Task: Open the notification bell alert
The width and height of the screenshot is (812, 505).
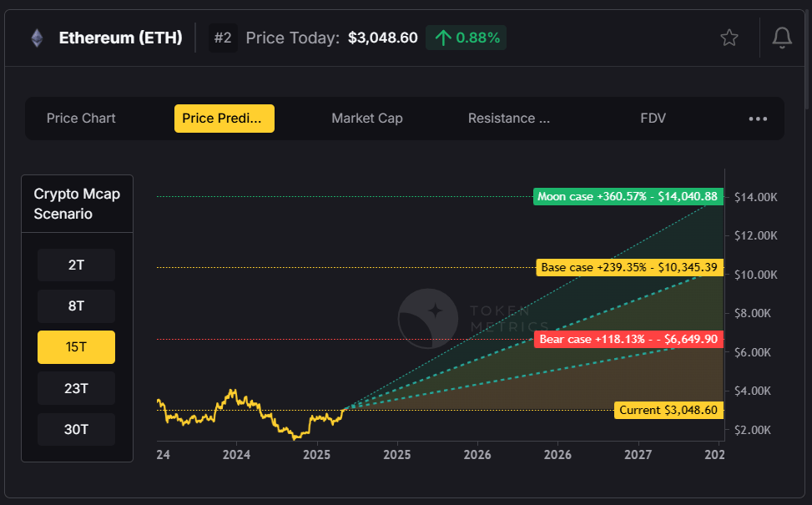Action: pyautogui.click(x=782, y=38)
